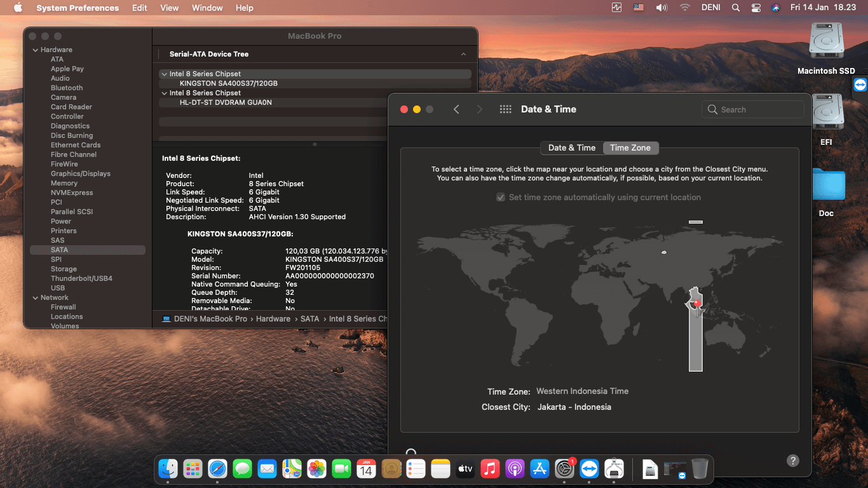
Task: Open Podcasts from the Dock
Action: click(515, 469)
